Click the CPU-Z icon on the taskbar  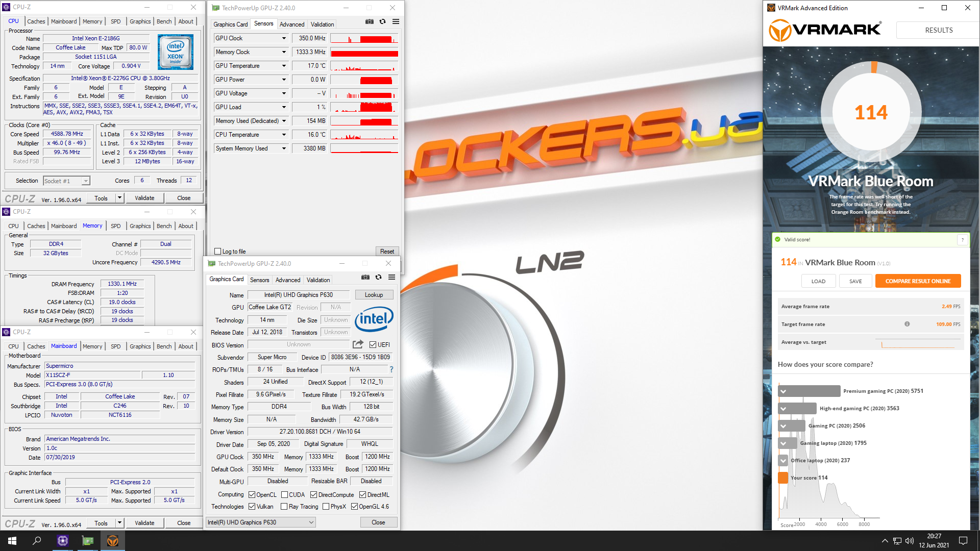pyautogui.click(x=63, y=541)
